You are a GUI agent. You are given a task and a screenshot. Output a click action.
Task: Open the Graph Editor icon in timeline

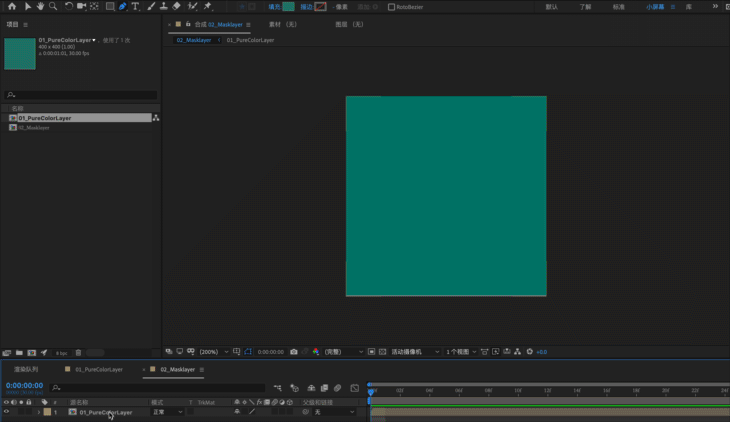[355, 388]
